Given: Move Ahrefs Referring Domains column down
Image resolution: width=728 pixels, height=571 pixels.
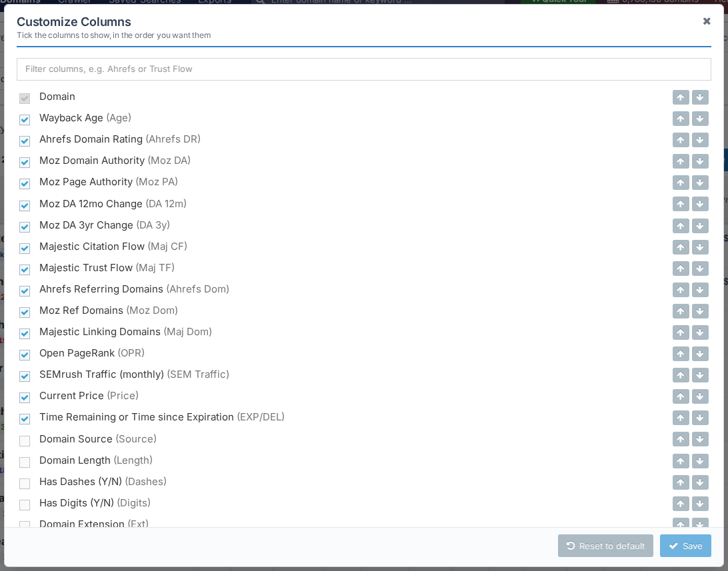Looking at the screenshot, I should click(700, 290).
